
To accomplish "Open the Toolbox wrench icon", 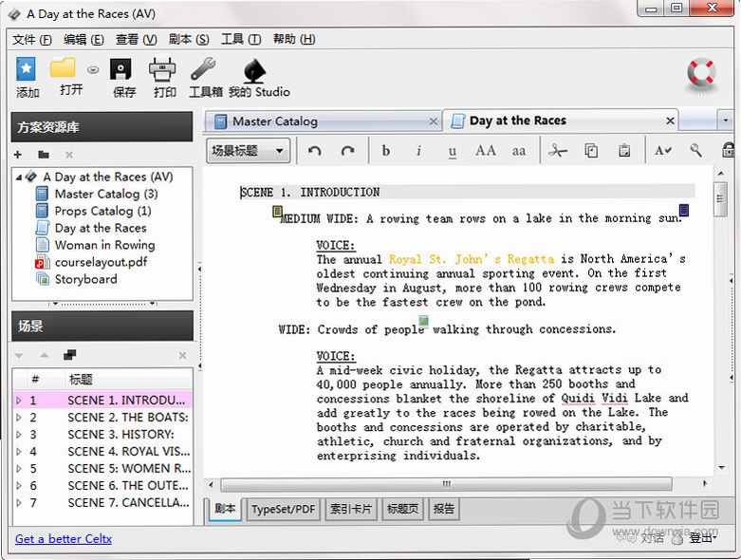I will click(203, 69).
